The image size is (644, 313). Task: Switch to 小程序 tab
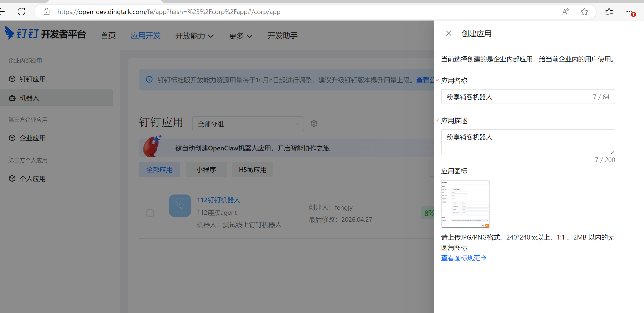pyautogui.click(x=206, y=170)
